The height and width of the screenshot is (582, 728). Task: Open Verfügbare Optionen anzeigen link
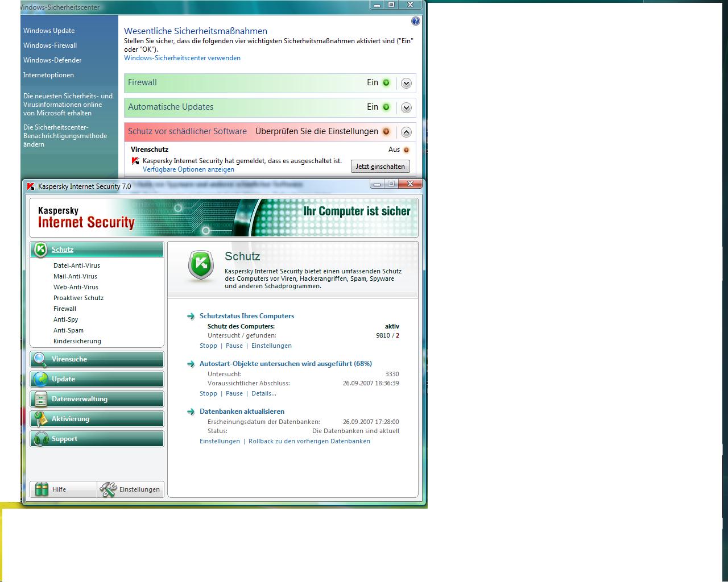[188, 169]
